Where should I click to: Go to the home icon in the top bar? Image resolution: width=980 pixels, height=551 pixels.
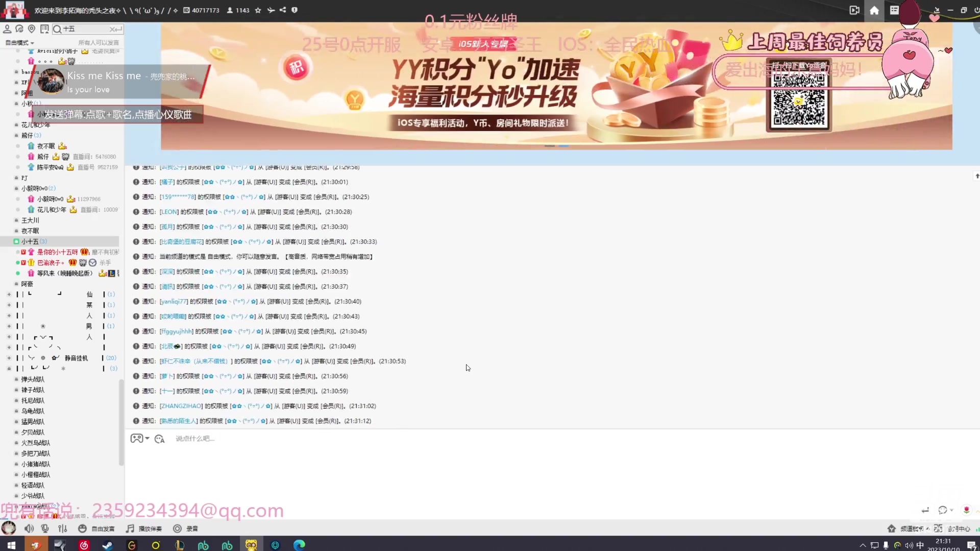click(x=874, y=10)
